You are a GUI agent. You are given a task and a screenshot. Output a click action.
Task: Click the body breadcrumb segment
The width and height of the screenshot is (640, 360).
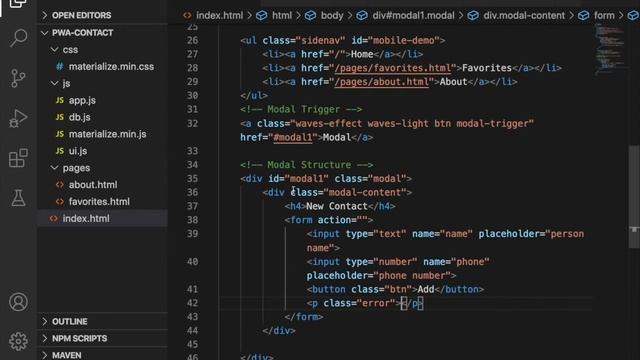pyautogui.click(x=332, y=16)
